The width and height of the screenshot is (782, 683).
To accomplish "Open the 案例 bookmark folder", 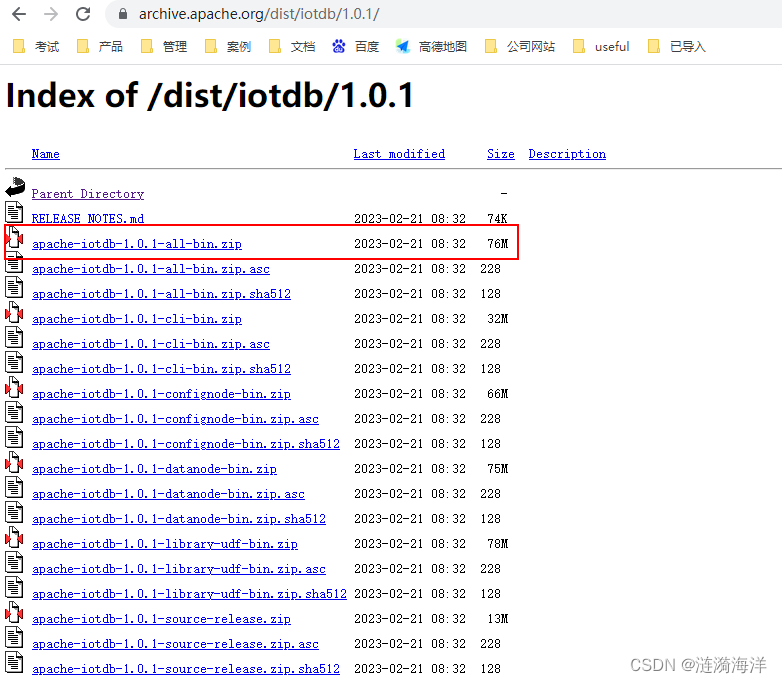I will (228, 46).
